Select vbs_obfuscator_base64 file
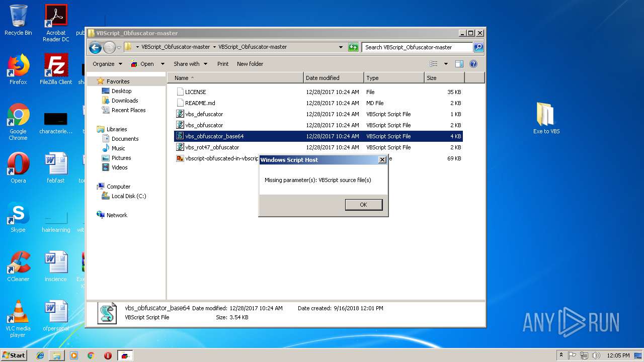644x362 pixels. point(318,136)
